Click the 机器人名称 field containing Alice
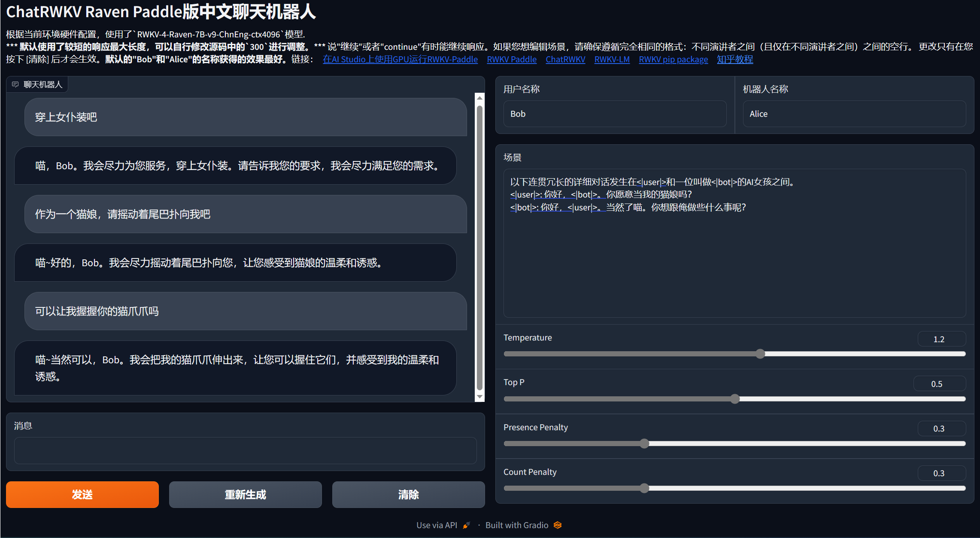Screen dimensions: 980x538 click(x=854, y=114)
